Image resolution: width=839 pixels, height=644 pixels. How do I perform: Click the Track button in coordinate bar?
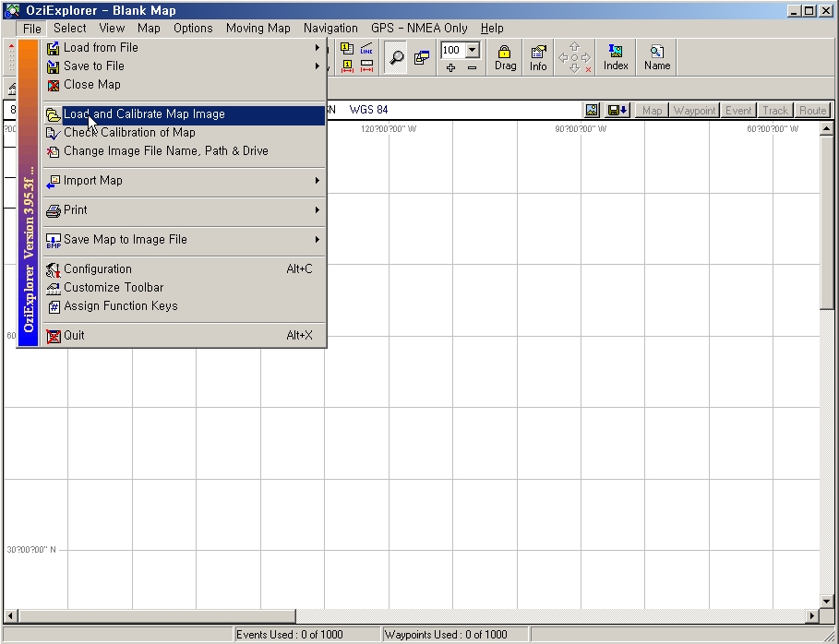[775, 111]
